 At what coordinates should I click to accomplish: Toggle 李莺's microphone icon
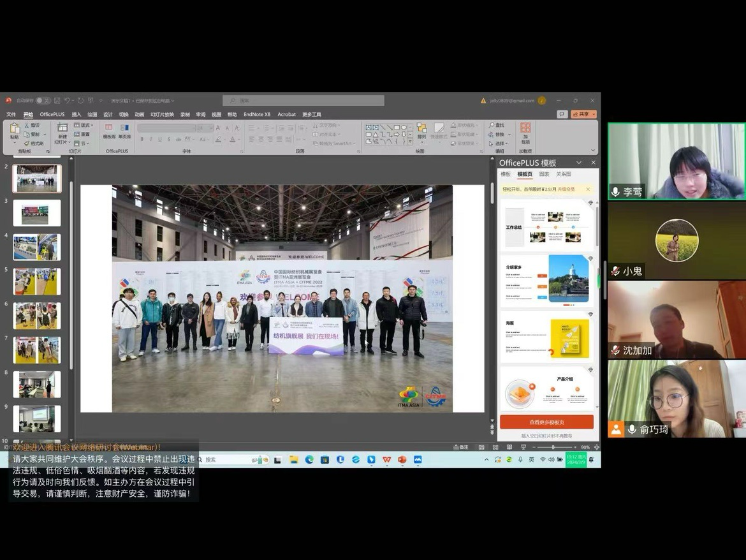point(615,192)
